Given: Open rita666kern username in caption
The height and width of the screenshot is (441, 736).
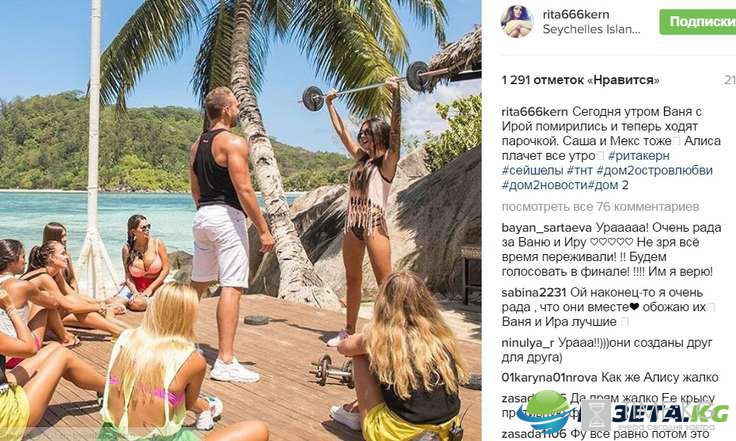Looking at the screenshot, I should 534,112.
